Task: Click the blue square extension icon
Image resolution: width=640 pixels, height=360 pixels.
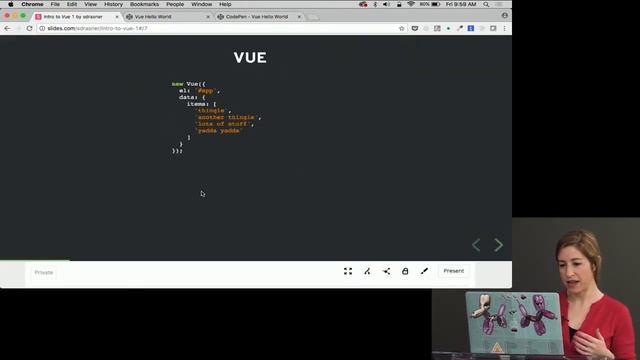Action: coord(471,28)
